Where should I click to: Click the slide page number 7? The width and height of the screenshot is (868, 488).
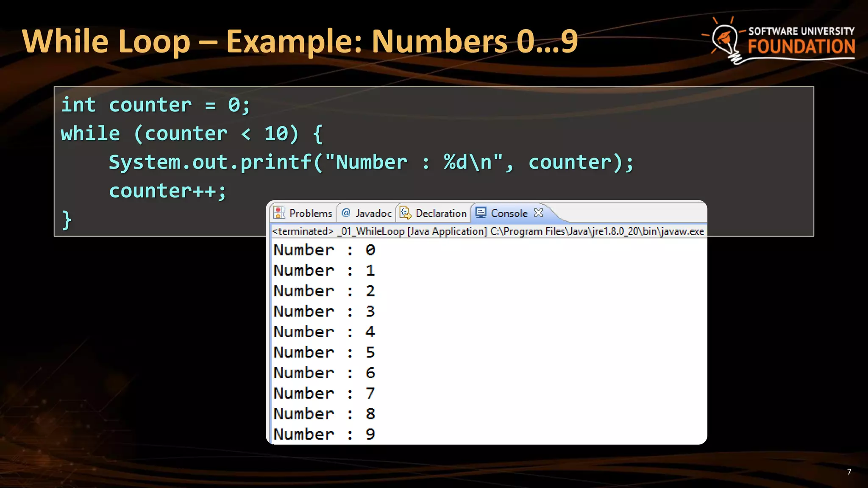(849, 472)
